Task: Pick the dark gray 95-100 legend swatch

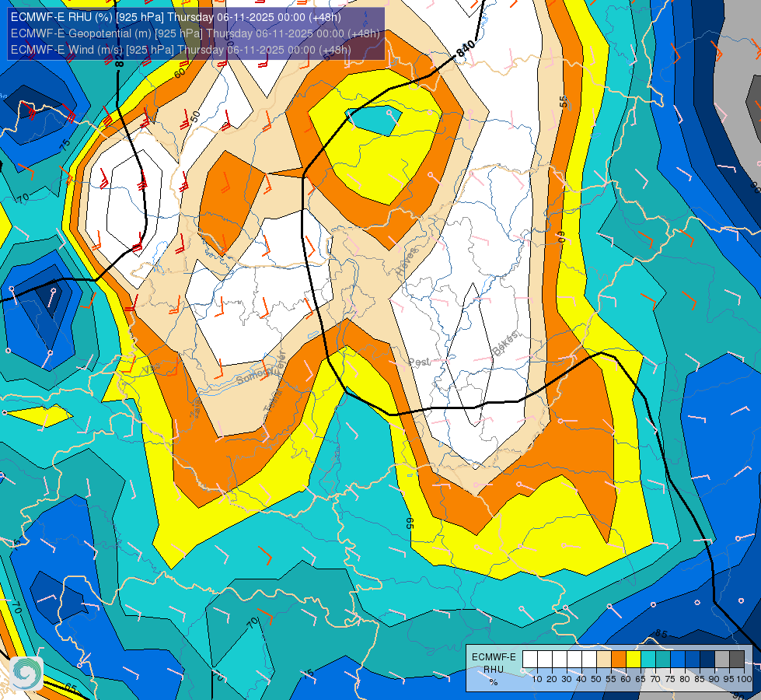Action: click(737, 659)
